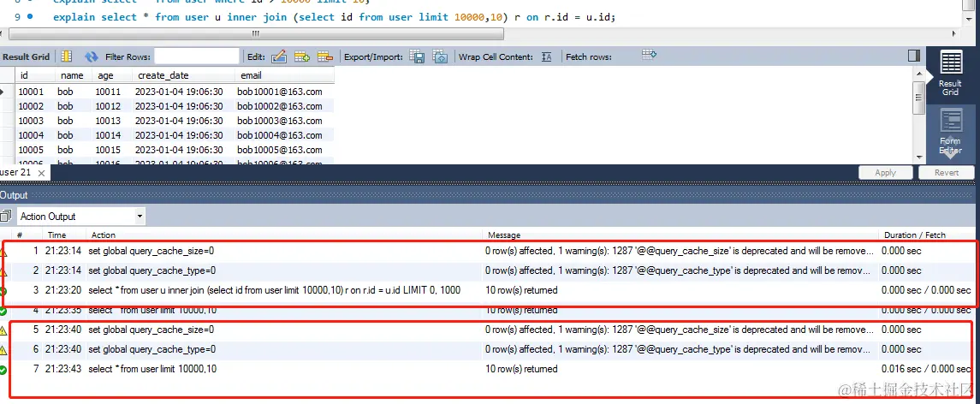Toggle Wrap Cell Content icon
Image resolution: width=980 pixels, height=404 pixels.
click(546, 56)
